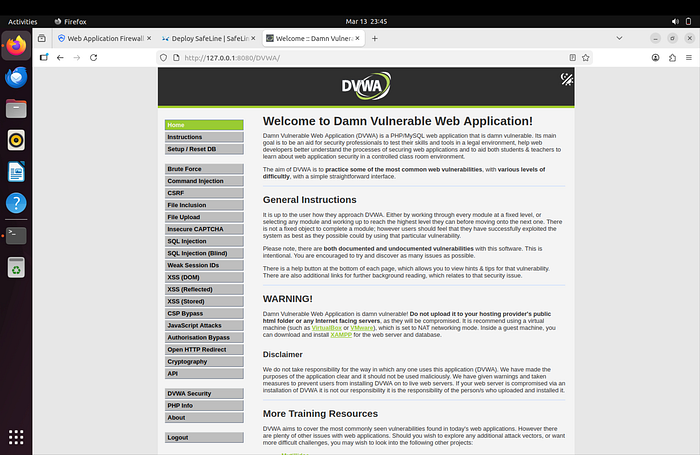Viewport: 700px width, 455px height.
Task: Follow the VirtualBox link
Action: (326, 328)
